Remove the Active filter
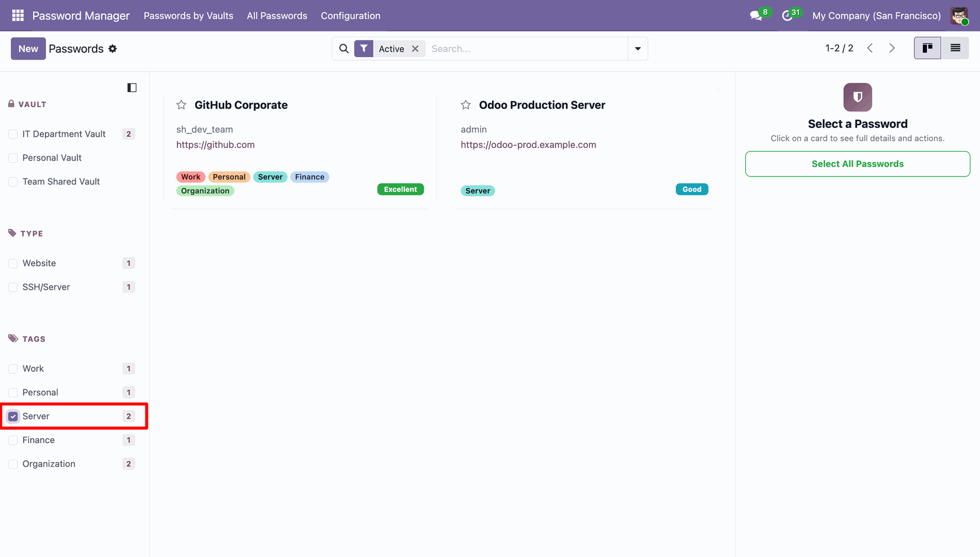The image size is (980, 557). tap(415, 48)
